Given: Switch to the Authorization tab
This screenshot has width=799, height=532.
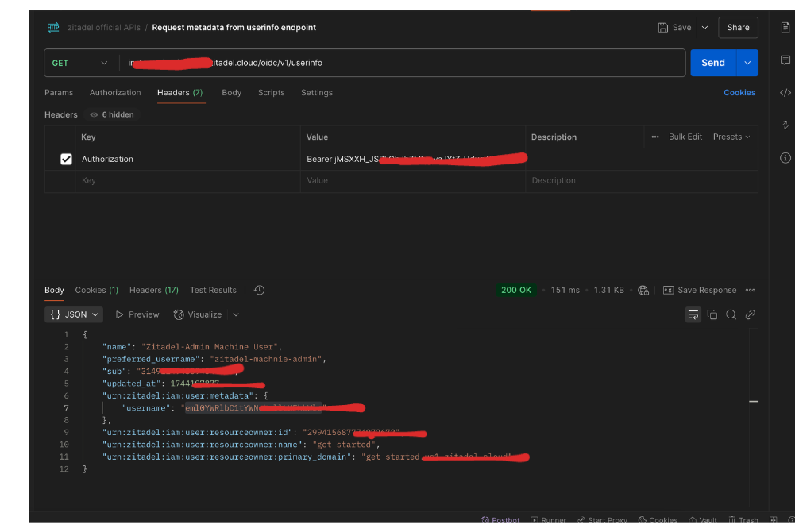Looking at the screenshot, I should pos(115,92).
